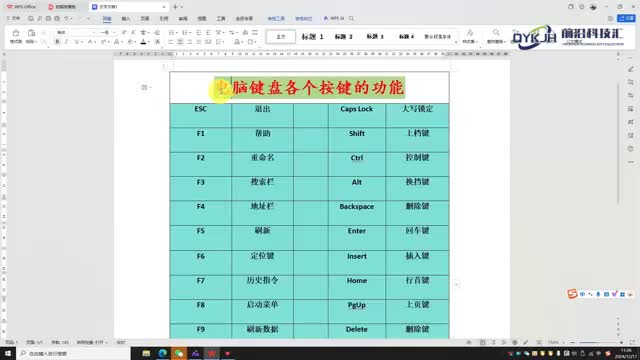Apply the 正文 body text style
The image size is (640, 360).
coord(281,37)
